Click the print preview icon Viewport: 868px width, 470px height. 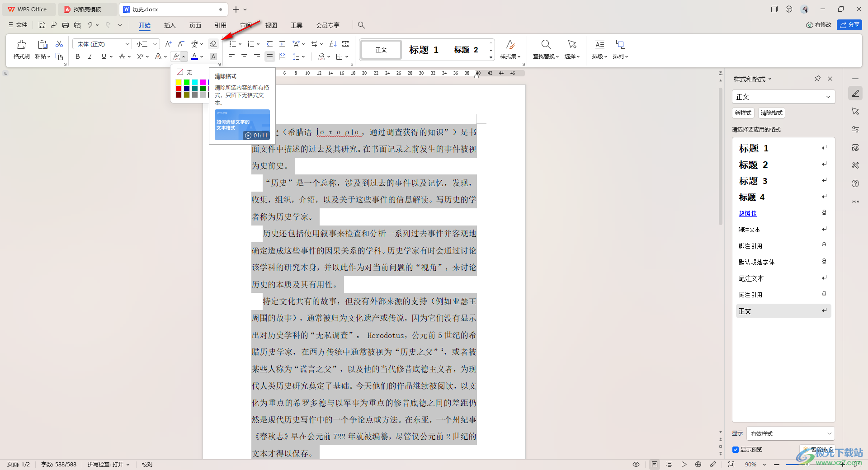(x=77, y=25)
